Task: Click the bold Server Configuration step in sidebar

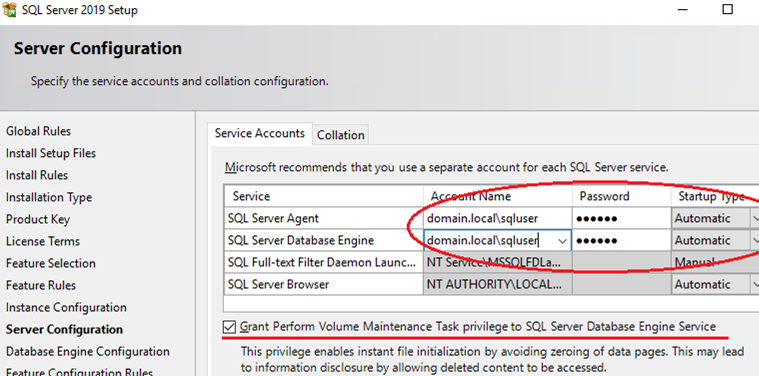Action: [x=64, y=330]
